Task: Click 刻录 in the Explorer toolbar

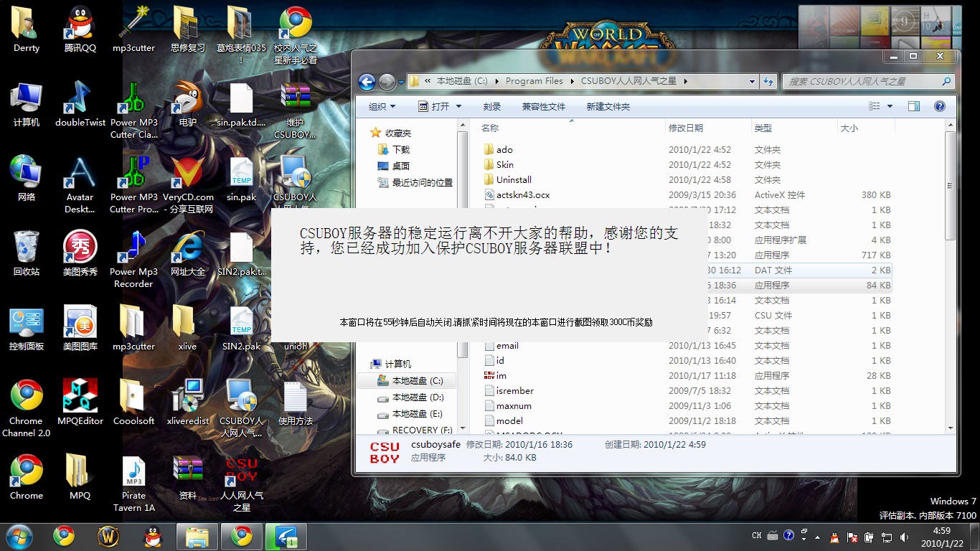Action: [x=491, y=106]
